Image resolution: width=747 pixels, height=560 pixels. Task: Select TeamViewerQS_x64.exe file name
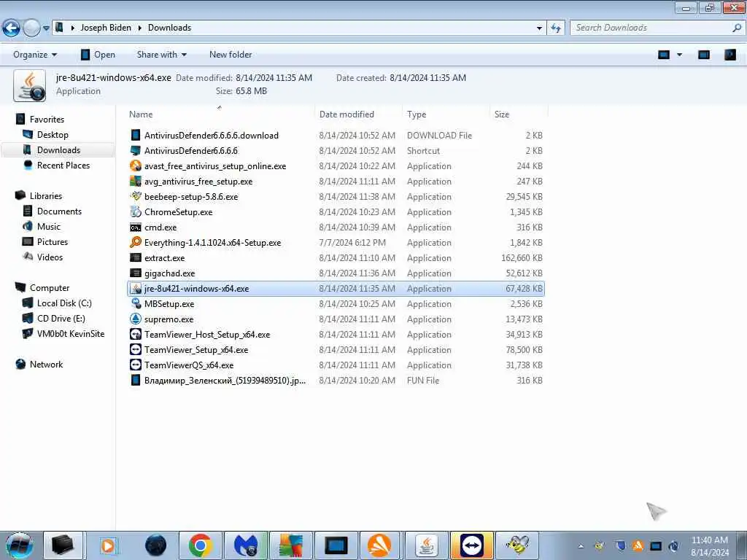[x=189, y=365]
